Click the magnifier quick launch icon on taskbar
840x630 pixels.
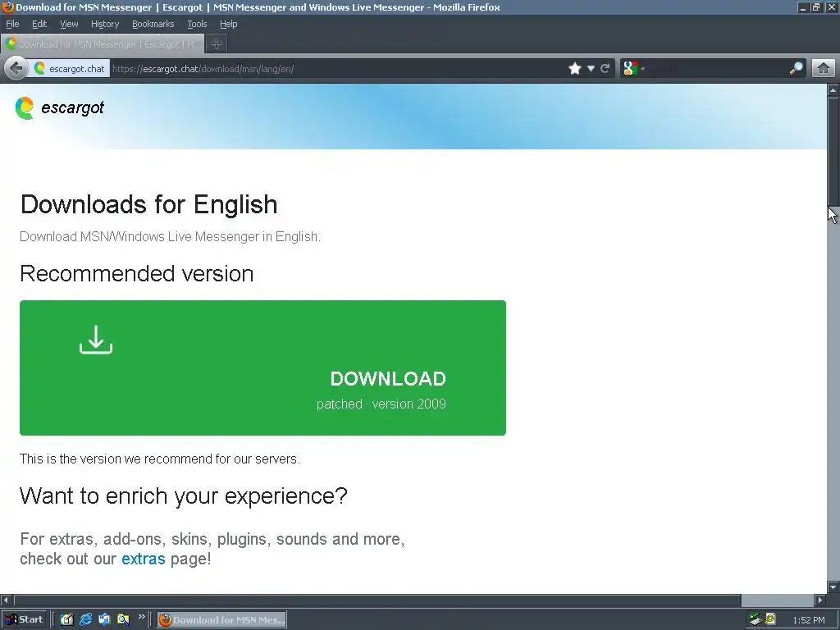point(123,620)
